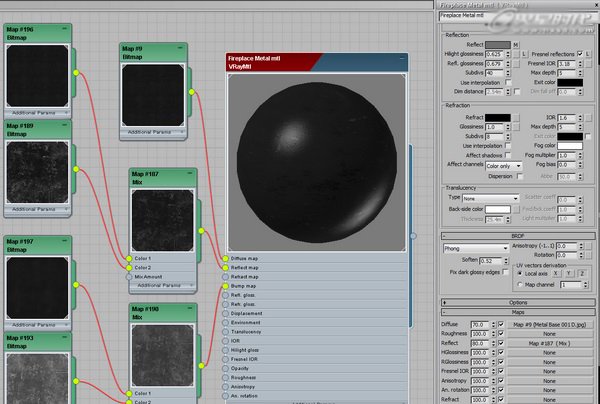
Task: Click output socket of Map #193 Bitmap node
Action: (76, 381)
